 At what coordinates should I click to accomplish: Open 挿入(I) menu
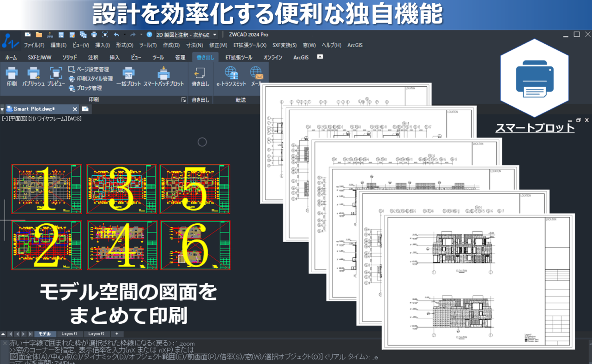(x=103, y=45)
